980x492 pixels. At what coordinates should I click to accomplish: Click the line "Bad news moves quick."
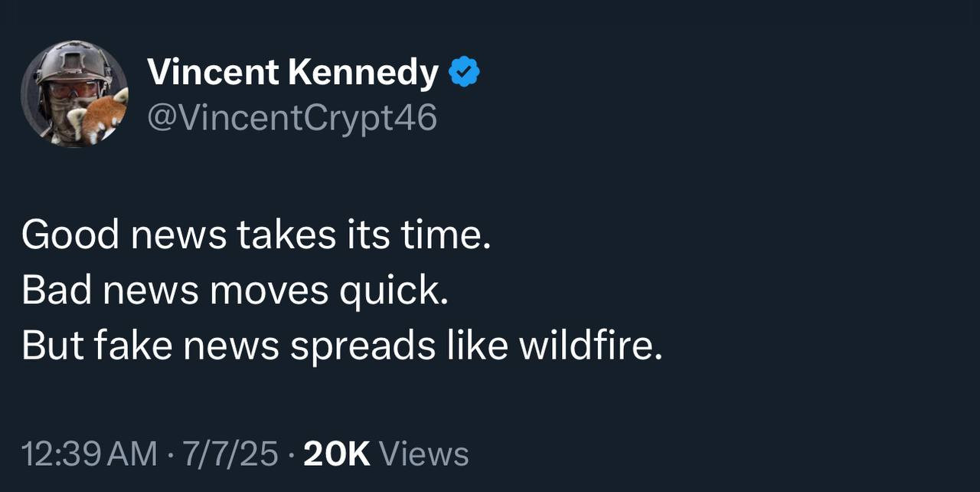click(234, 290)
